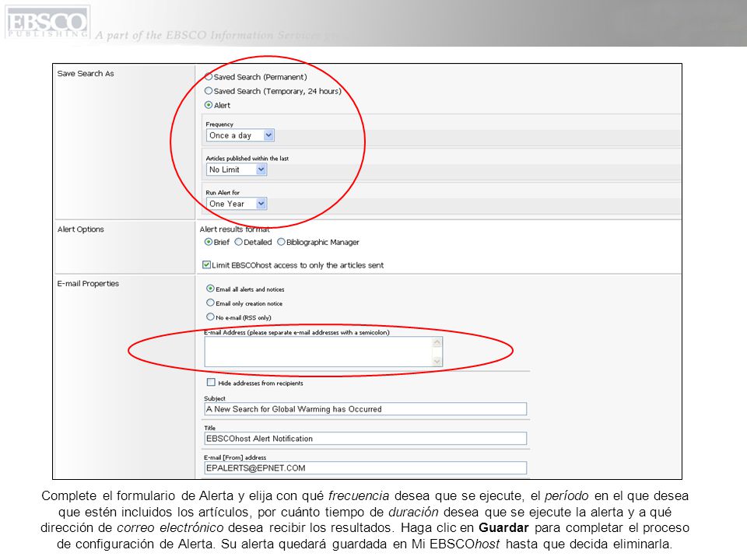Click the e-mail address box scroll down arrow
This screenshot has width=747, height=560.
pos(437,362)
